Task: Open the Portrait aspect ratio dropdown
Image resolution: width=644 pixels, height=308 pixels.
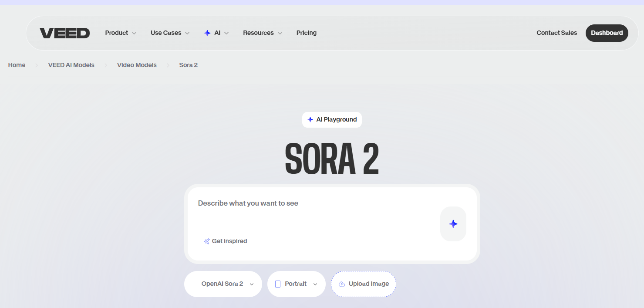Action: coord(297,284)
